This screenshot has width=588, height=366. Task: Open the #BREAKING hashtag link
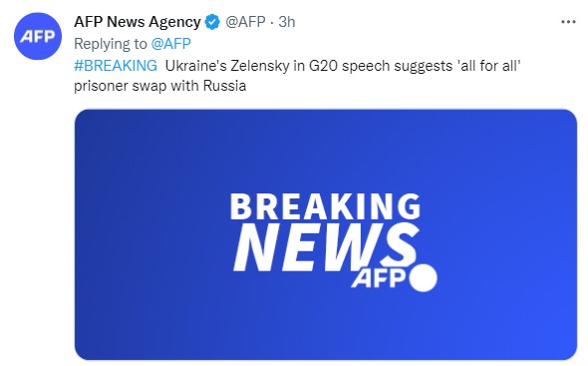[x=116, y=66]
